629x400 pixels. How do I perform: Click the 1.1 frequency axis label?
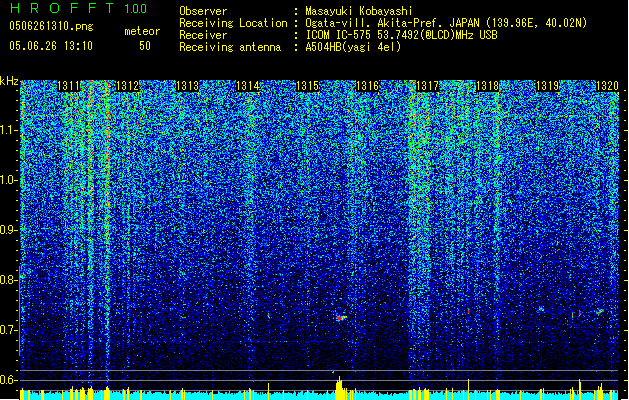(9, 130)
